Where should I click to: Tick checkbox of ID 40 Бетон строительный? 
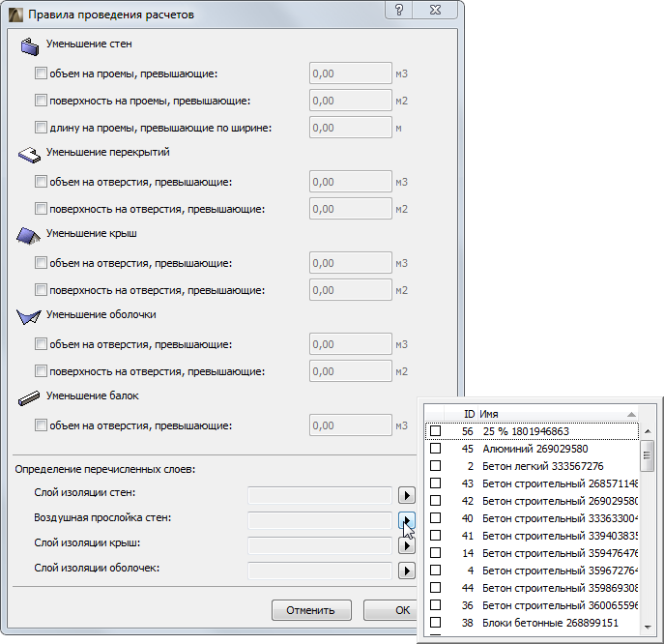click(x=435, y=517)
